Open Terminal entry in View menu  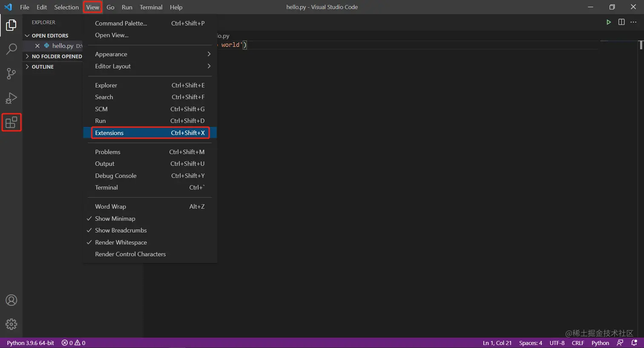tap(150, 188)
